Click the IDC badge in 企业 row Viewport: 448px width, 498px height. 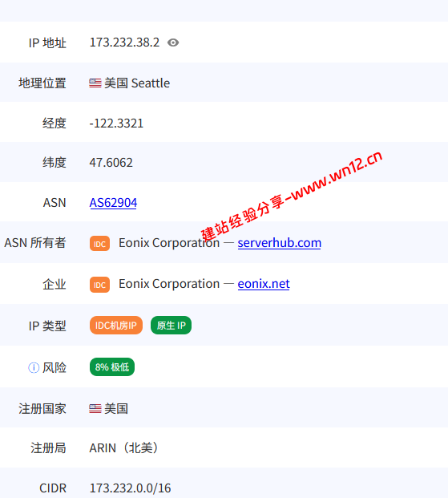[x=99, y=285]
